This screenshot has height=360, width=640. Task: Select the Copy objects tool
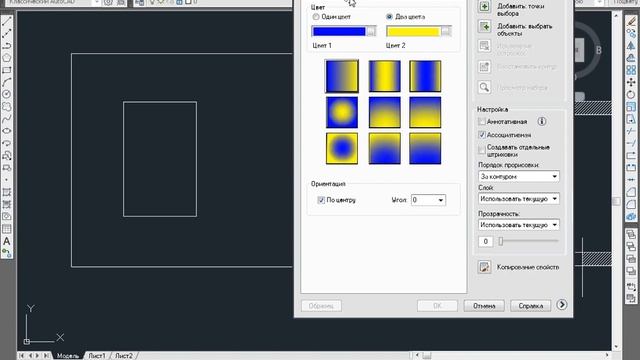(631, 33)
